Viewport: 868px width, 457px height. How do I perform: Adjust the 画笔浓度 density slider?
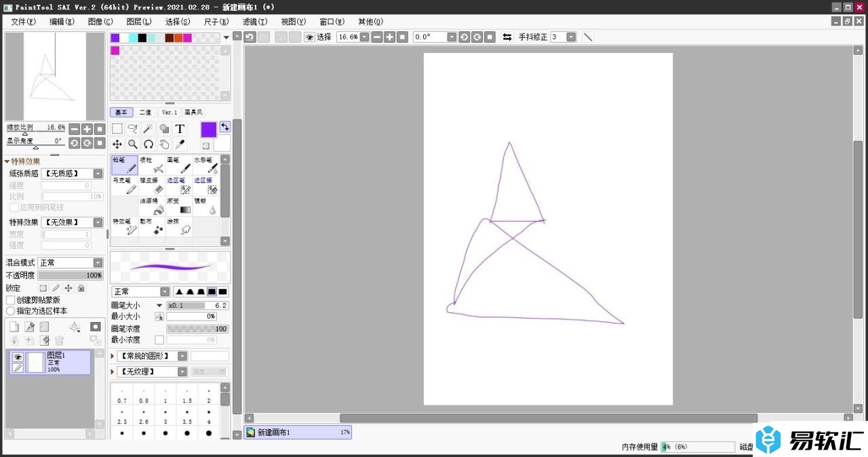point(197,328)
